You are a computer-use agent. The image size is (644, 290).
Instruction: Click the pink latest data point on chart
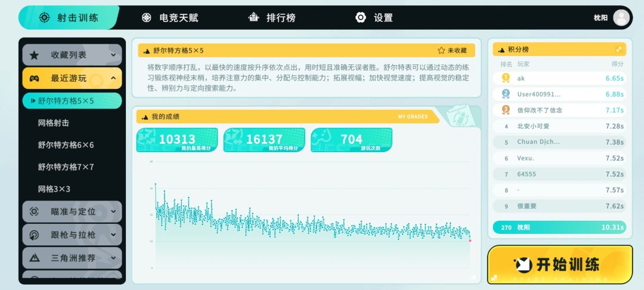coord(470,240)
